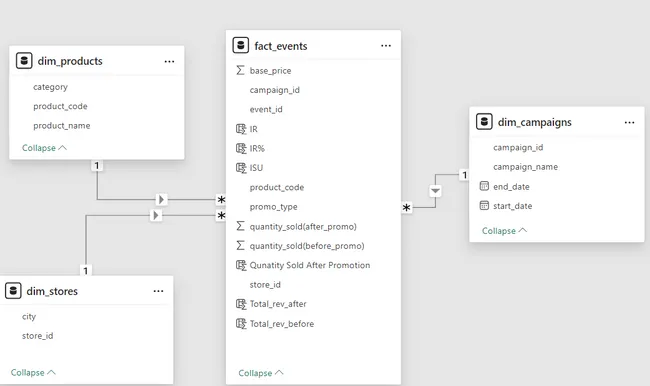Select the event_id field

[x=266, y=109]
